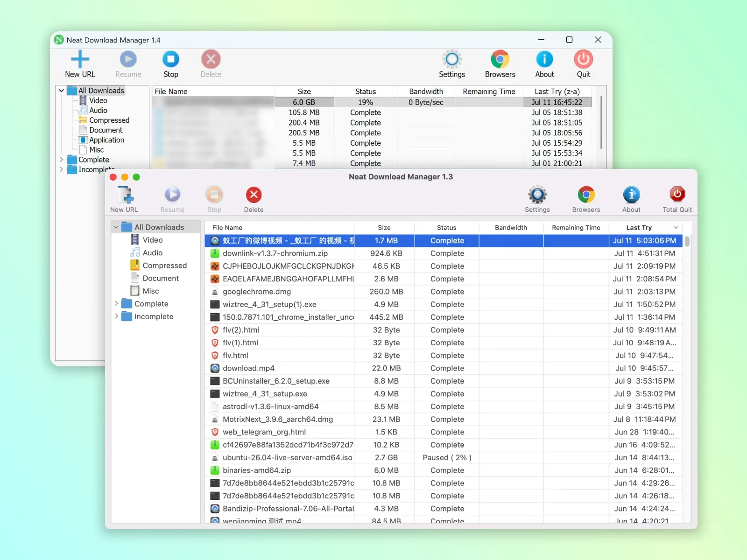Select flv(2).html download row

tap(444, 330)
